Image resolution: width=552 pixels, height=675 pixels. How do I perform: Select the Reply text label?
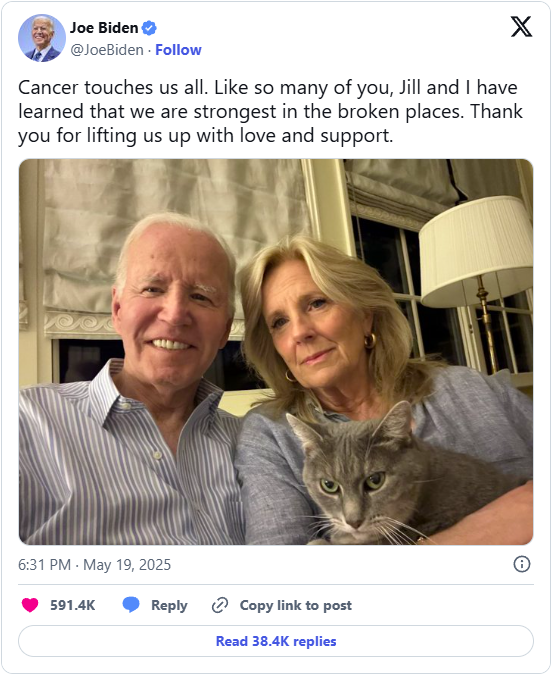(169, 605)
